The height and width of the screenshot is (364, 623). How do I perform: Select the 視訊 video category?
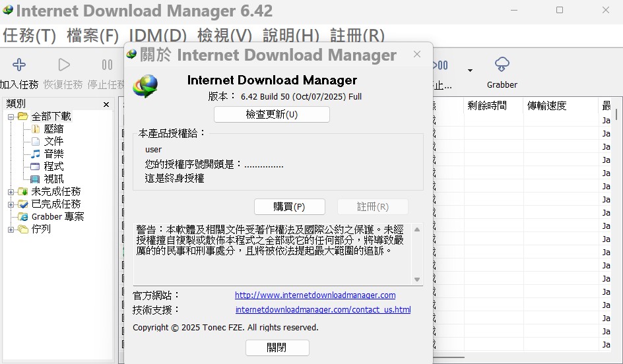pos(53,179)
